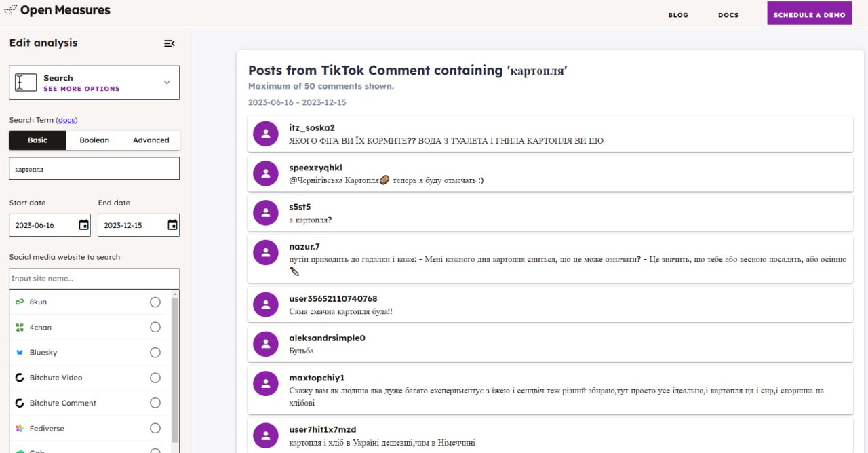Click the Edit analysis heading
Screen dimensions: 868x453
tap(43, 43)
